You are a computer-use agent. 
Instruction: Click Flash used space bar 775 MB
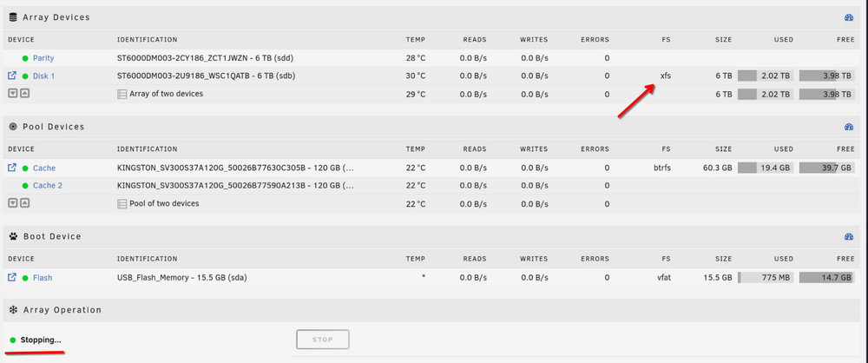766,278
